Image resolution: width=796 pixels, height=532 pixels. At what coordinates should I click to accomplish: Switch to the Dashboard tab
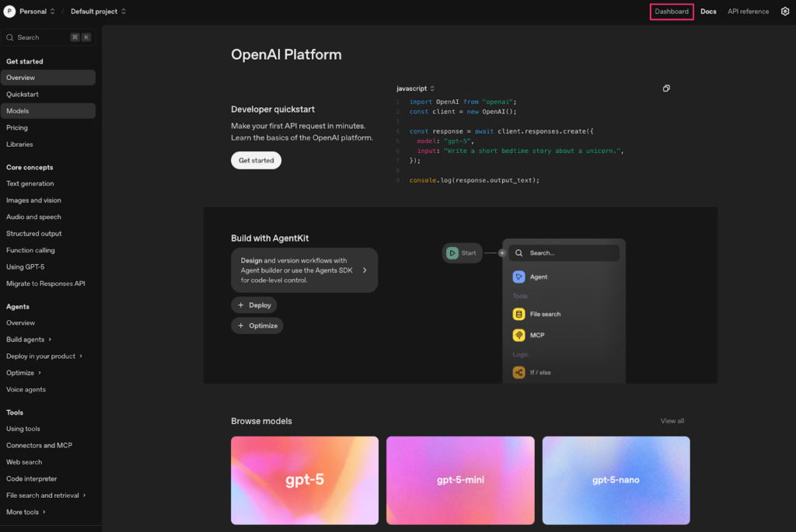tap(671, 11)
